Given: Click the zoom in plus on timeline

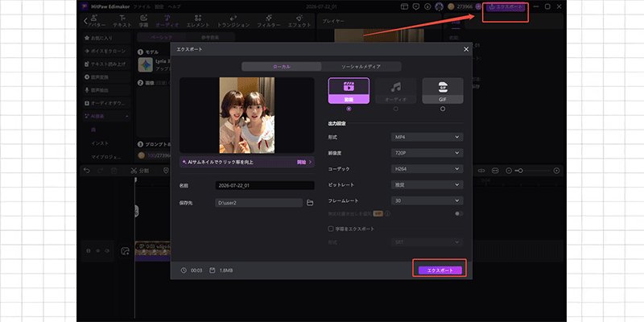Looking at the screenshot, I should (556, 171).
